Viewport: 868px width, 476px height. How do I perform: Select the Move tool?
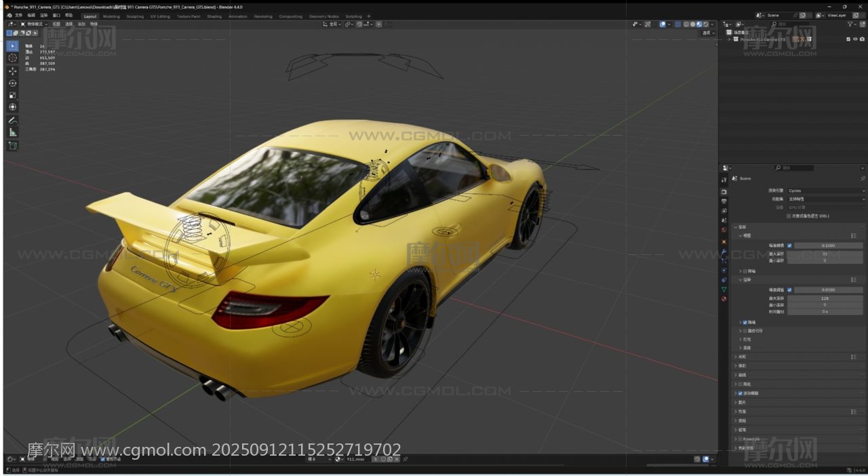pos(12,71)
